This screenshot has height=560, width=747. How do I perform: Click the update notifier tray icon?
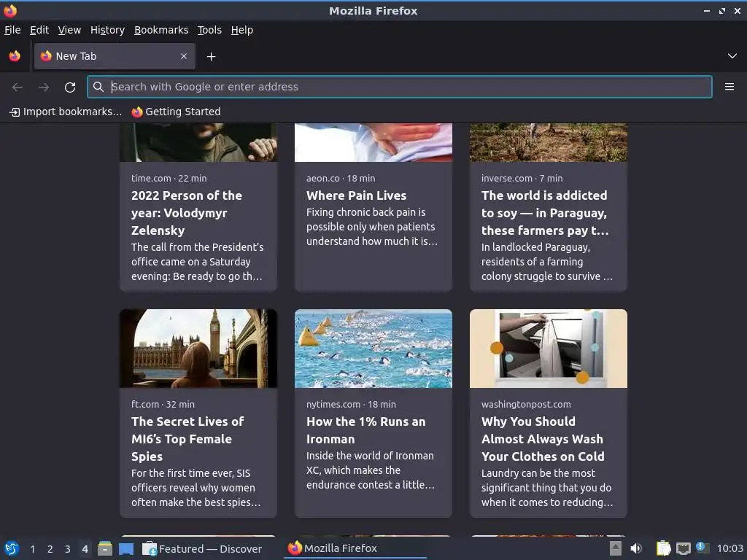pos(701,548)
